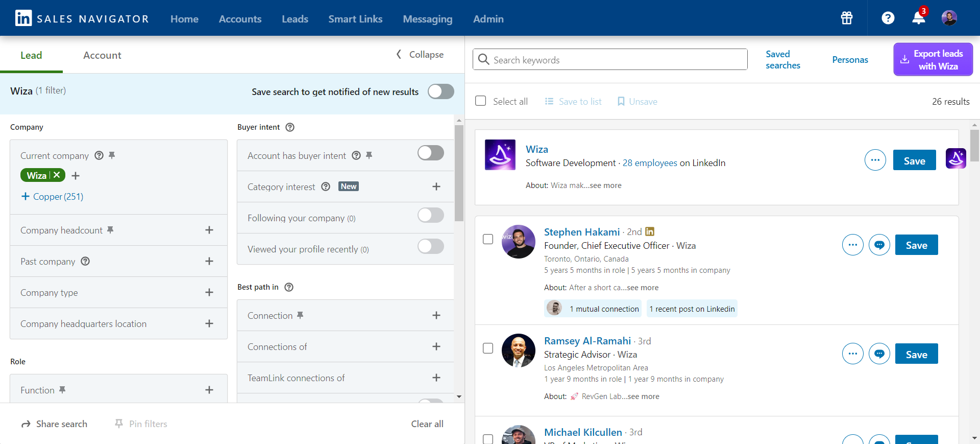The width and height of the screenshot is (980, 444).
Task: Expand Company headquarters location filter
Action: 209,323
